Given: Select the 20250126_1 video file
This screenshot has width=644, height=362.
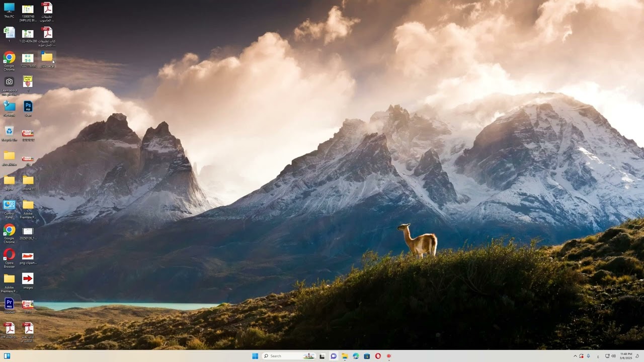Looking at the screenshot, I should (x=28, y=234).
